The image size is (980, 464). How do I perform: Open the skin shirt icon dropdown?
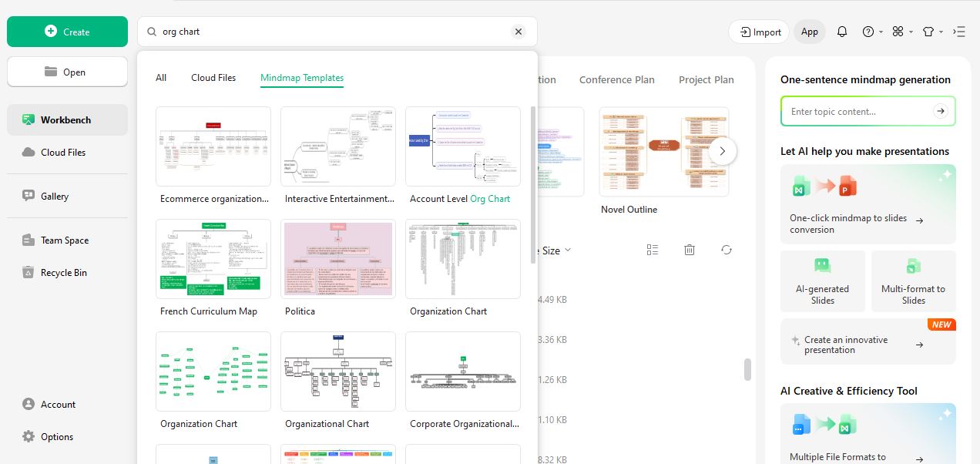tap(932, 32)
